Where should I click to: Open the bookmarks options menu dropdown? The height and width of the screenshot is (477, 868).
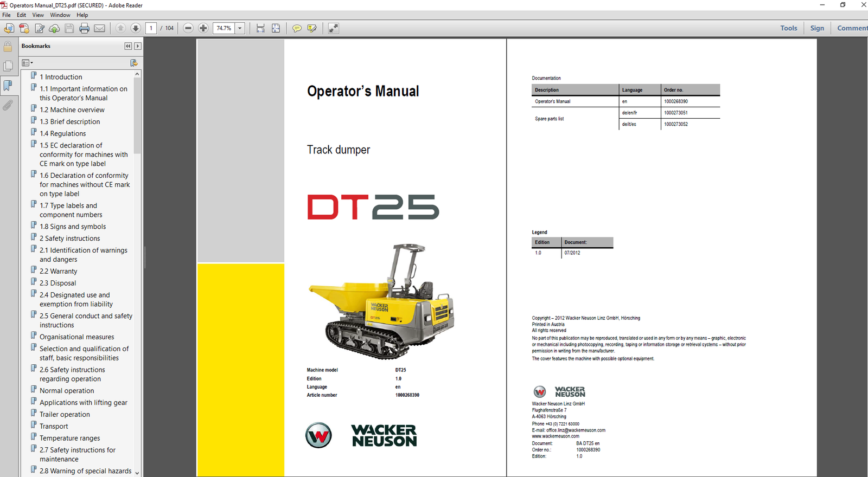(x=27, y=63)
